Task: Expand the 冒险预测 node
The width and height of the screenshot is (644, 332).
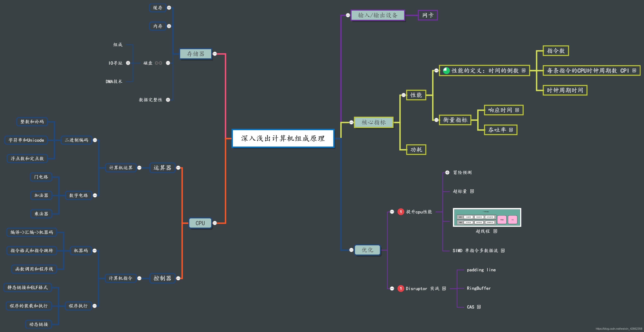Action: (447, 172)
